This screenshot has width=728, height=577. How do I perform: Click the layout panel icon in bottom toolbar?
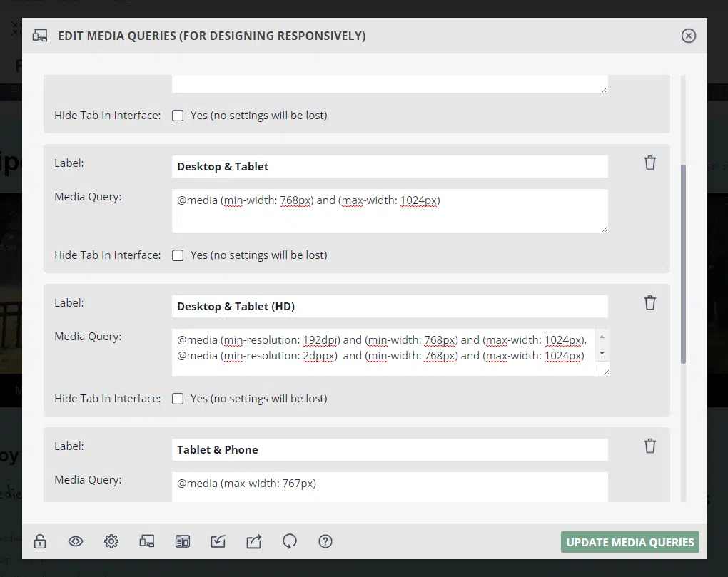tap(183, 542)
